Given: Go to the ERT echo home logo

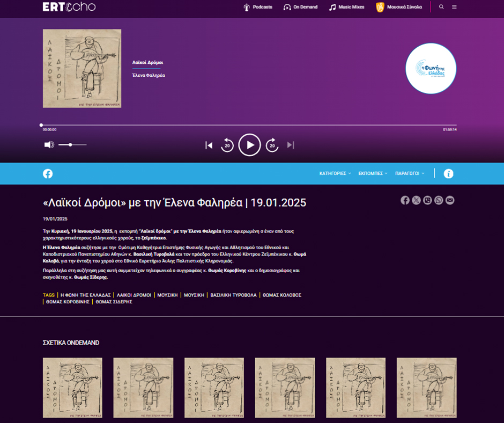Looking at the screenshot, I should click(x=69, y=7).
